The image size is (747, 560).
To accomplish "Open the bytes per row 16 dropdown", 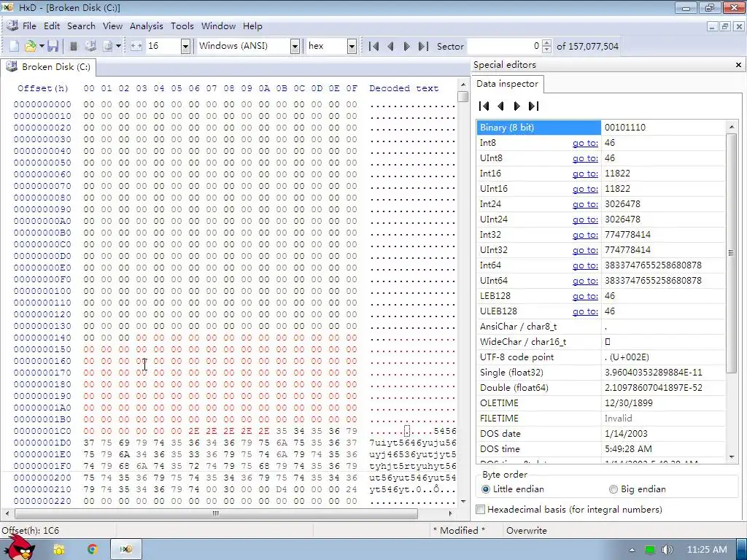I will [x=185, y=46].
